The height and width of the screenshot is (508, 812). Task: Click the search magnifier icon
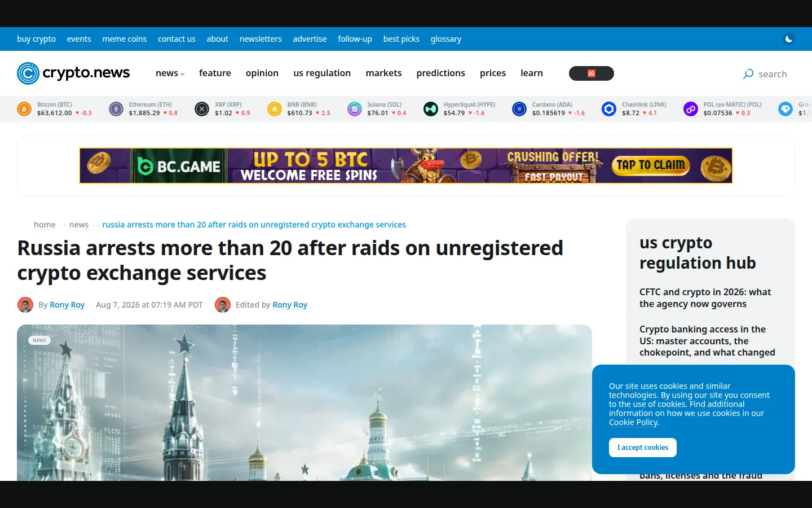coord(748,74)
